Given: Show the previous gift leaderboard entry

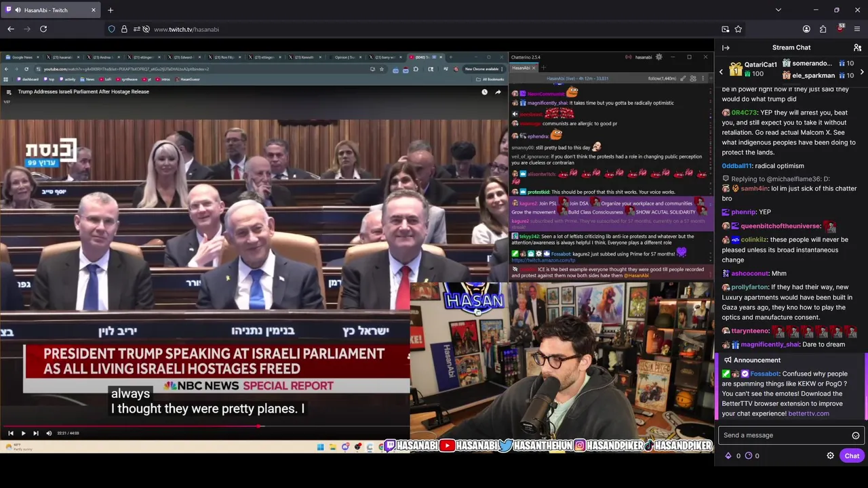Looking at the screenshot, I should tap(721, 71).
